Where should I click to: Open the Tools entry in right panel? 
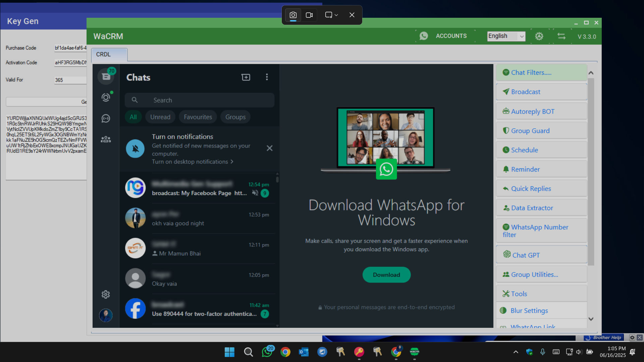[x=541, y=294]
